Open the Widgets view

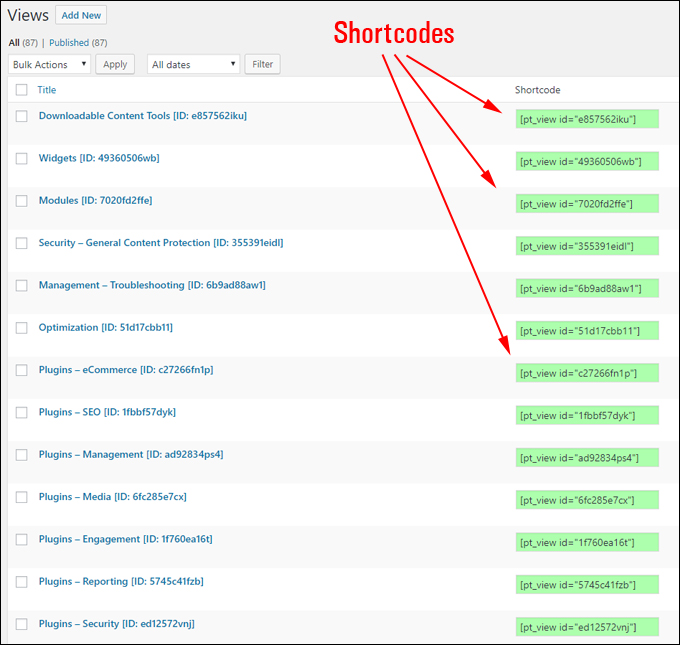pos(99,158)
